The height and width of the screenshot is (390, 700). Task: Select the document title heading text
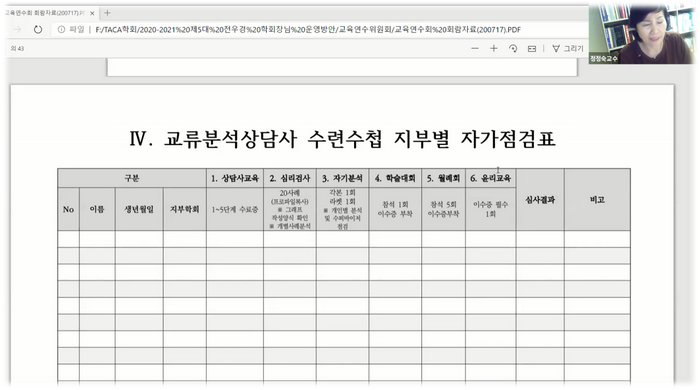342,139
